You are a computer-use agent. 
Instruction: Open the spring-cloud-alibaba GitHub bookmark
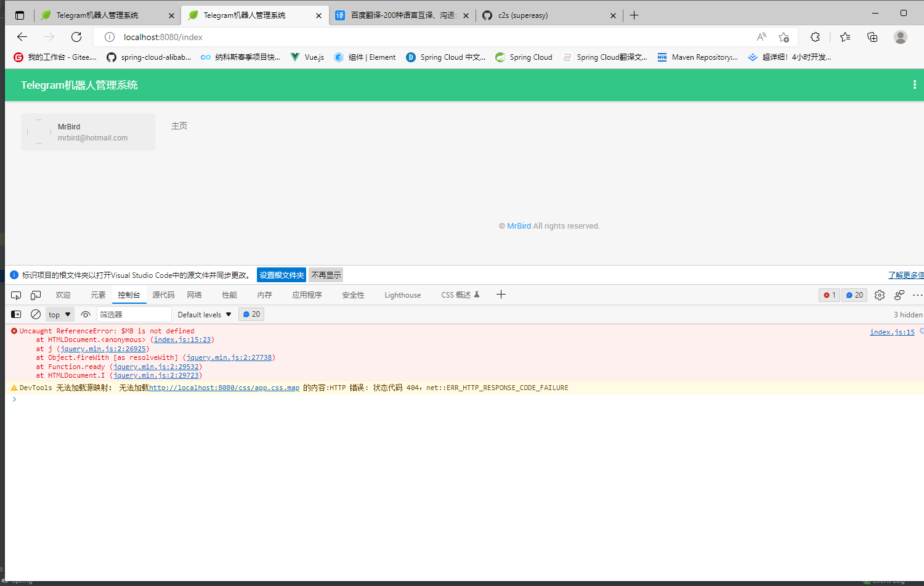(x=149, y=57)
